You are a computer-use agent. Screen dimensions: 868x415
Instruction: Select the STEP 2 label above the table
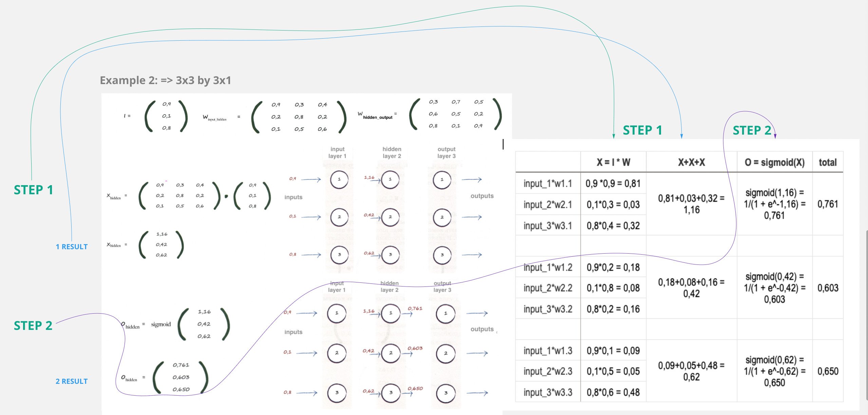coord(752,130)
